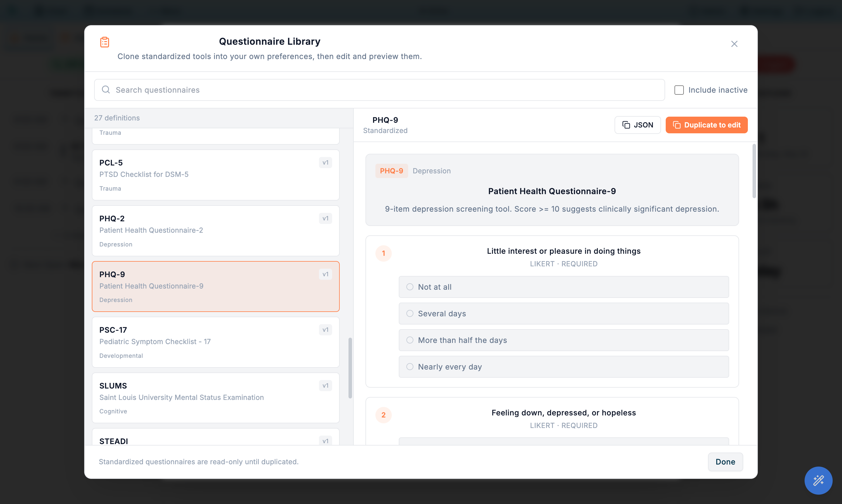Click the v1 badge on PSC-17
This screenshot has height=504, width=842.
coord(325,330)
